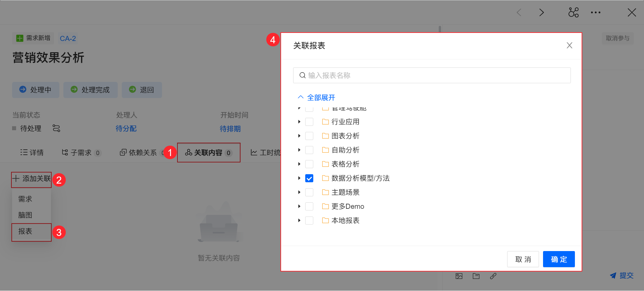Viewport: 644px width, 291px height.
Task: Click the 行业应用 folder icon
Action: click(325, 122)
